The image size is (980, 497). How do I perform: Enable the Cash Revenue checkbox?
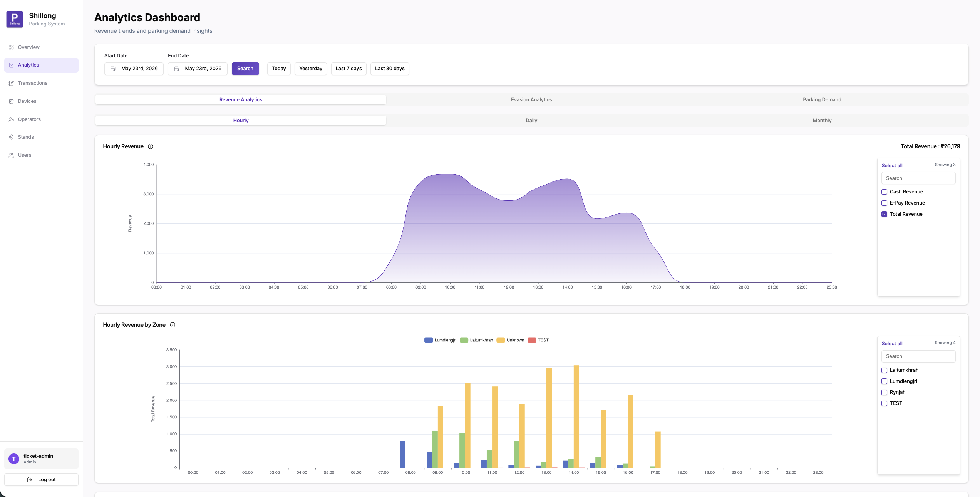pos(884,192)
